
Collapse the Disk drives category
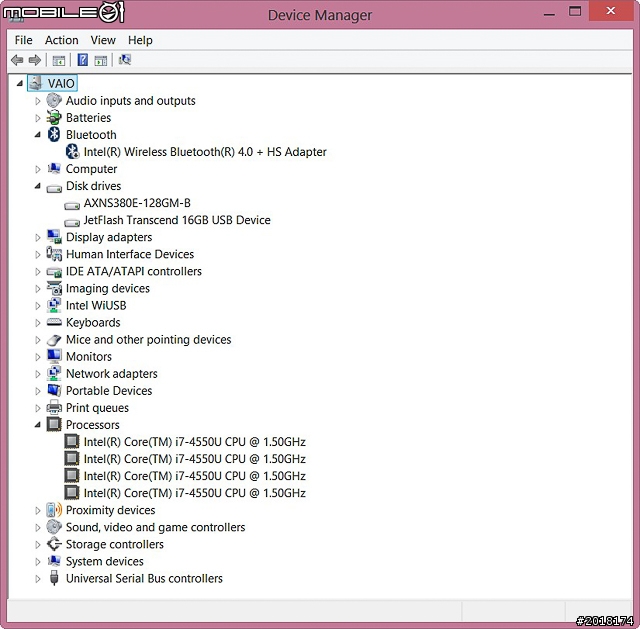pos(38,186)
